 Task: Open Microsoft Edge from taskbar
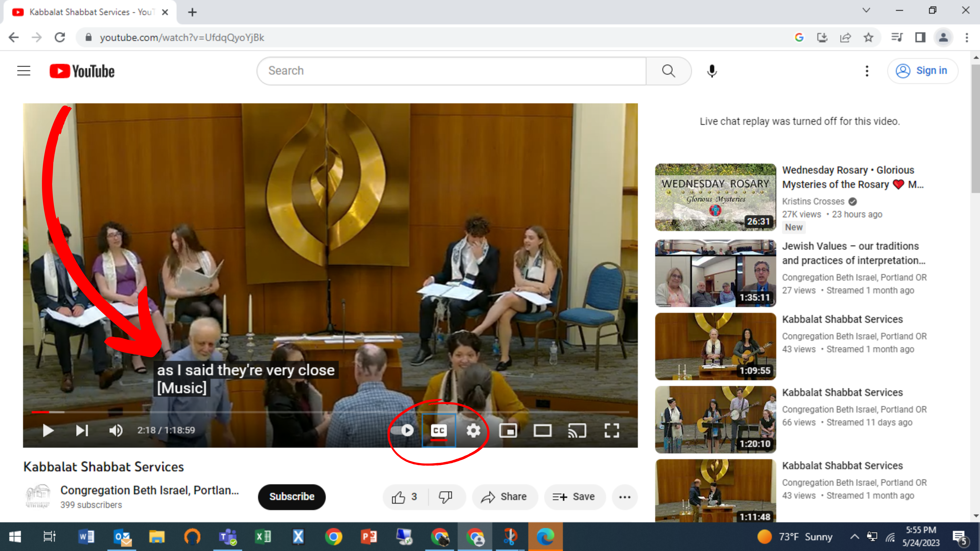(545, 536)
